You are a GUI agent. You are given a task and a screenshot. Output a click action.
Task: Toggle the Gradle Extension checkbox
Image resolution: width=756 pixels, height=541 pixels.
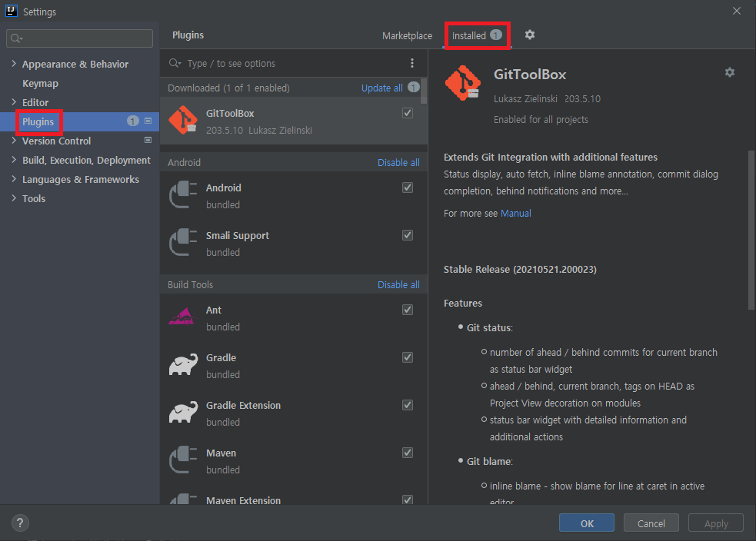coord(408,405)
